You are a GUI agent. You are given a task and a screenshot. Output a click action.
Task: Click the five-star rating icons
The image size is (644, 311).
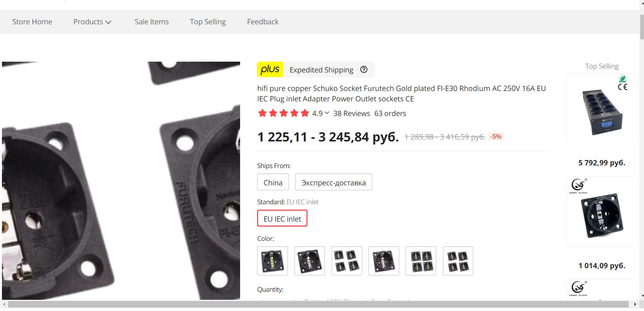pyautogui.click(x=284, y=113)
